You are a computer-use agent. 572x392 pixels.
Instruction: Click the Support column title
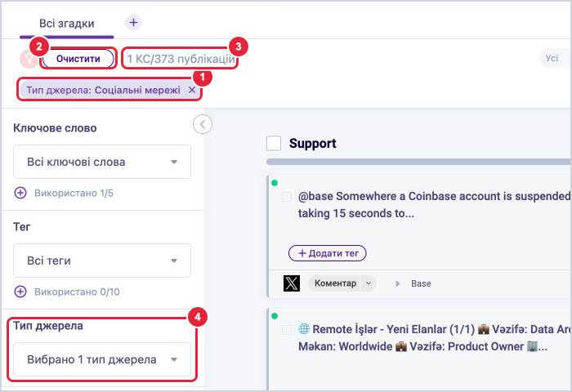tap(313, 144)
